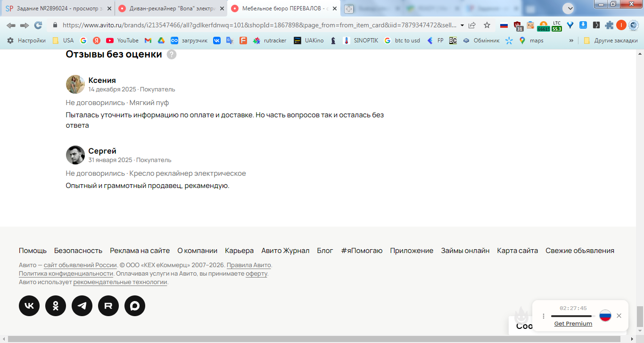Open the Google Drive bookmark icon

point(161,41)
